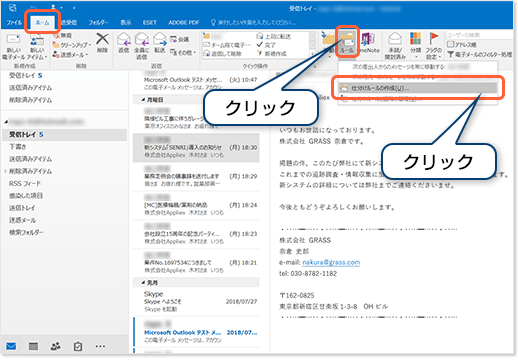The image size is (518, 360).
Task: Open the 感染した項目 folder
Action: click(26, 196)
